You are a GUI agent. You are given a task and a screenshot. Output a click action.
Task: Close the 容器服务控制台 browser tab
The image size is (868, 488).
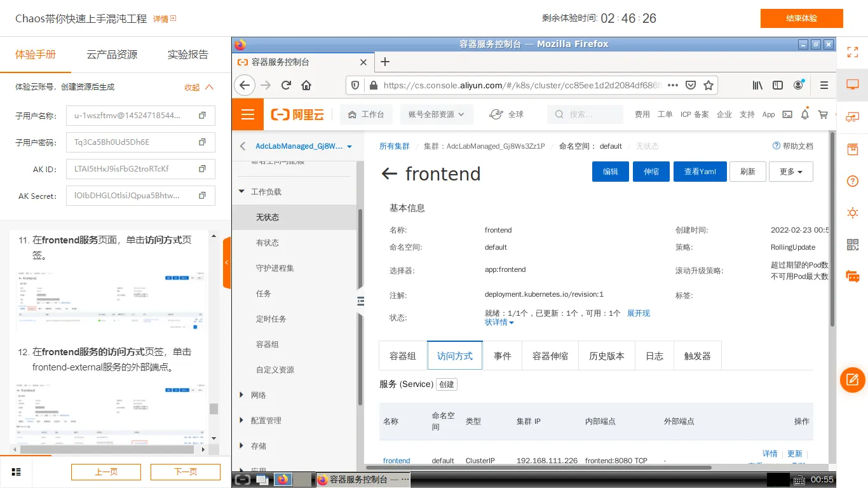coord(363,62)
